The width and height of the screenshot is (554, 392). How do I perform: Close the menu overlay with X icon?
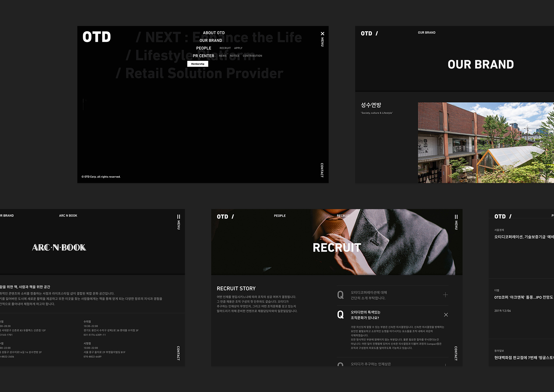click(x=322, y=34)
